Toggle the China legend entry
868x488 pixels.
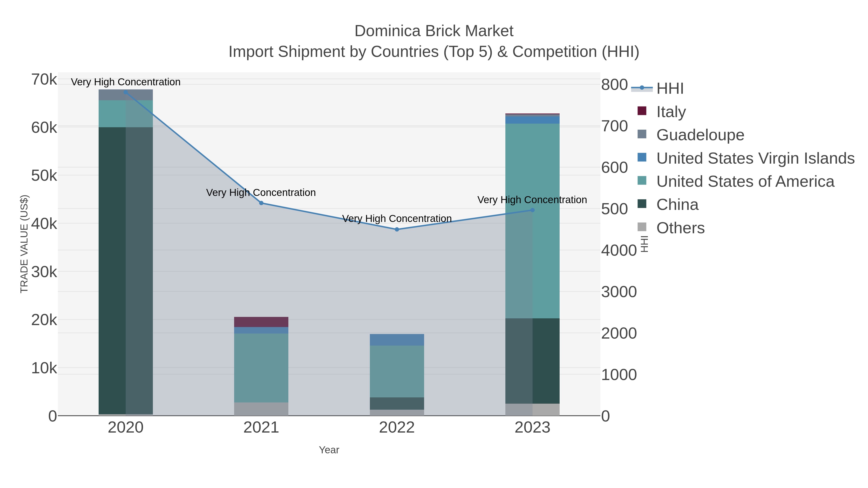click(668, 204)
